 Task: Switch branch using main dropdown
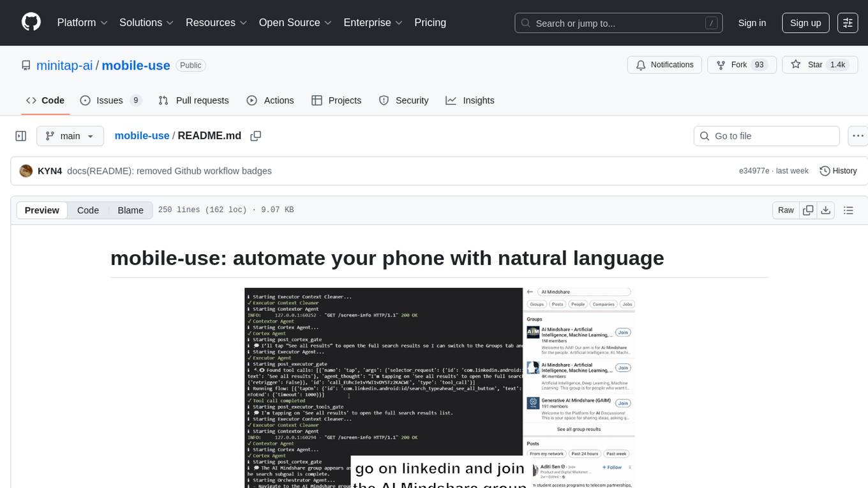tap(70, 136)
